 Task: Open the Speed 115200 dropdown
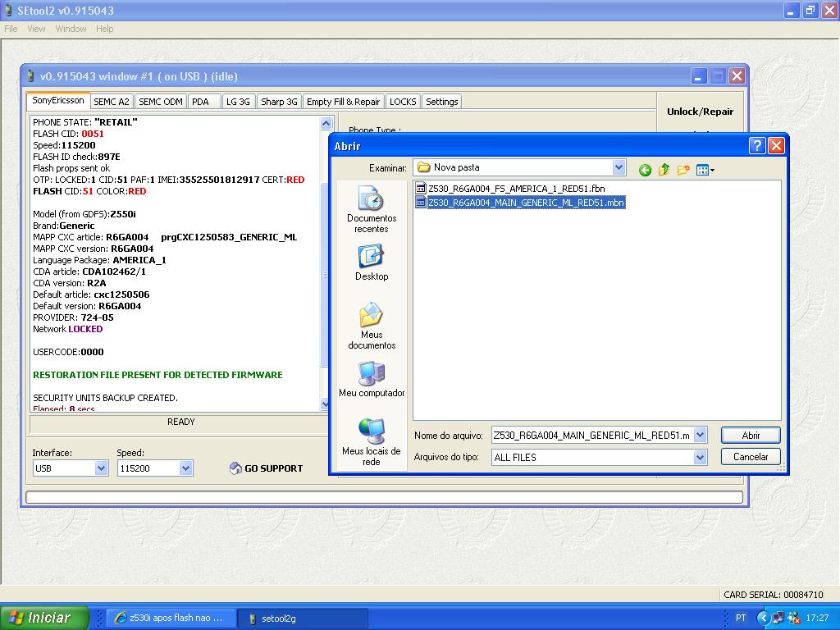[x=185, y=468]
